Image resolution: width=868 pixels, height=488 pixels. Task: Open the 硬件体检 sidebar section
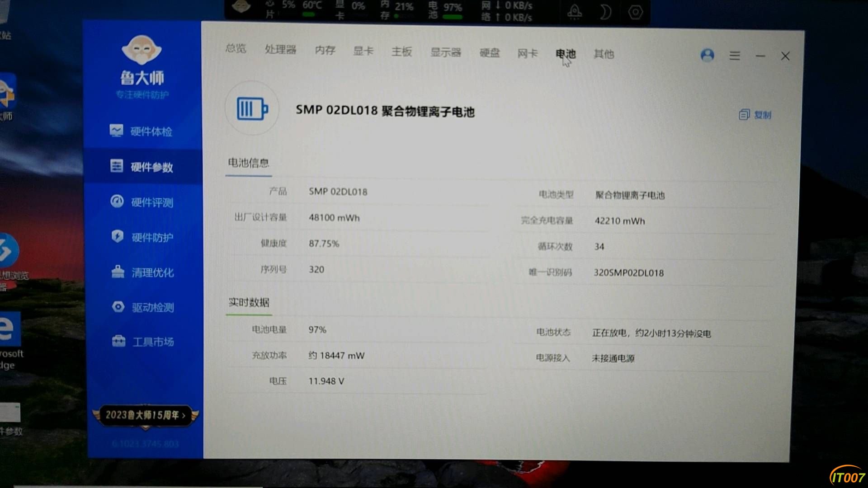tap(141, 131)
